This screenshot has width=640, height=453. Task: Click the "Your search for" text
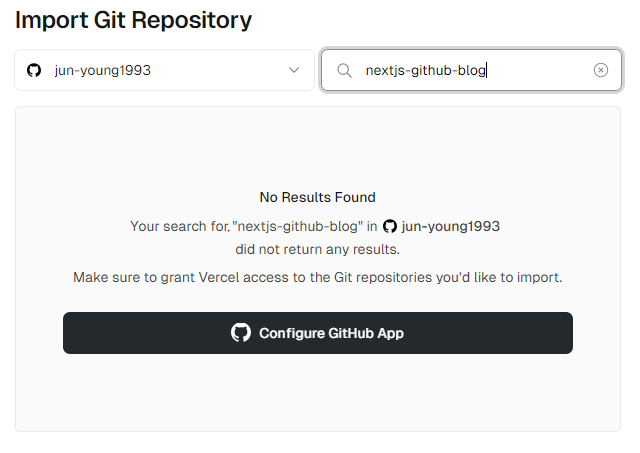point(180,226)
